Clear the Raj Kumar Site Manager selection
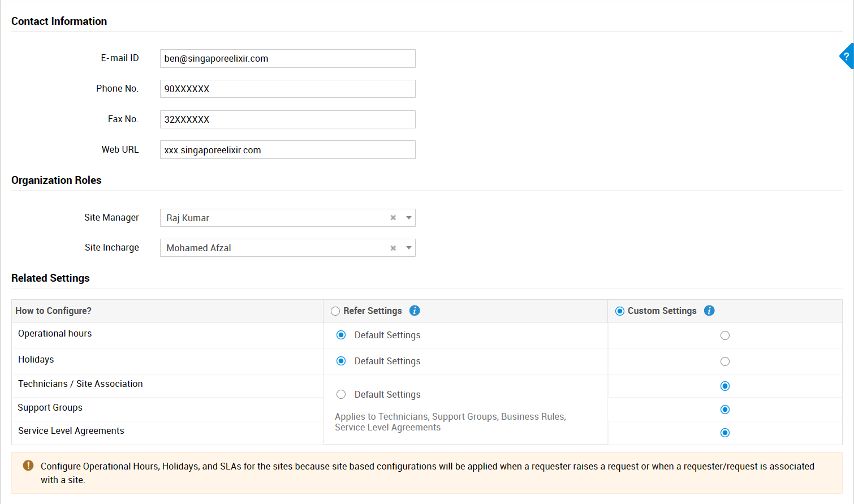The height and width of the screenshot is (504, 854). pyautogui.click(x=393, y=218)
